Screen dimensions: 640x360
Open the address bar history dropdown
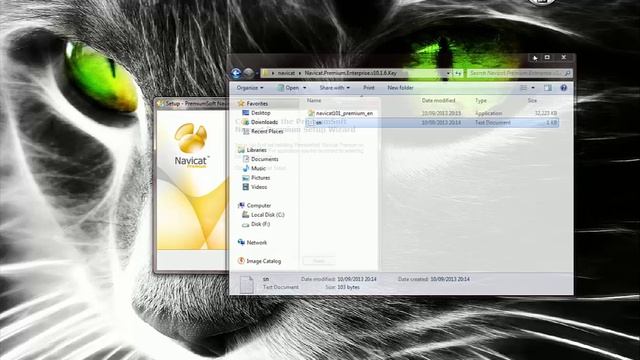click(448, 73)
